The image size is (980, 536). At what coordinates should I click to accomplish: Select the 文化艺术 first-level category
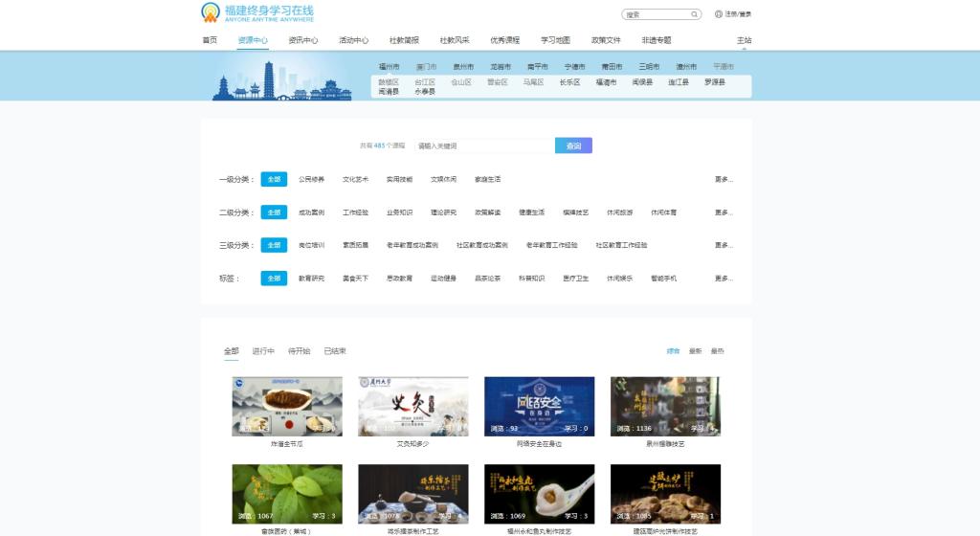[x=355, y=179]
